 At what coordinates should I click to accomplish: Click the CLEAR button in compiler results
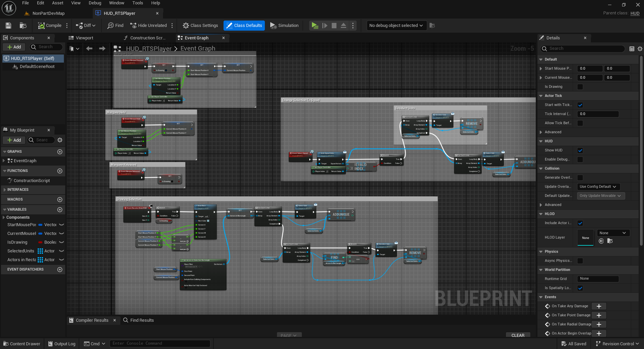(x=518, y=335)
